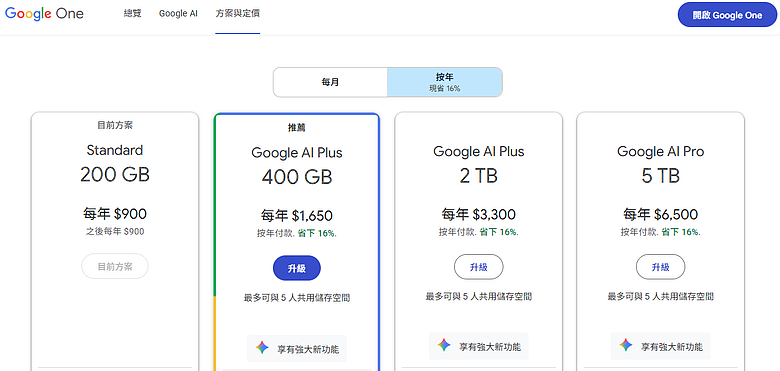Click the disabled 目前方案 button
Screen dimensions: 780x371
point(115,267)
